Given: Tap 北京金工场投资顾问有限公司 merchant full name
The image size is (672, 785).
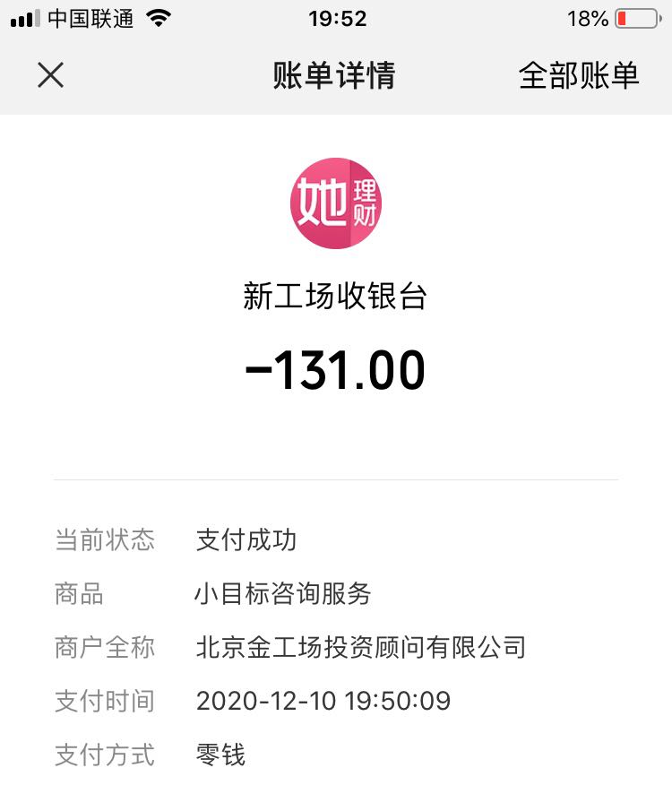Looking at the screenshot, I should tap(360, 647).
